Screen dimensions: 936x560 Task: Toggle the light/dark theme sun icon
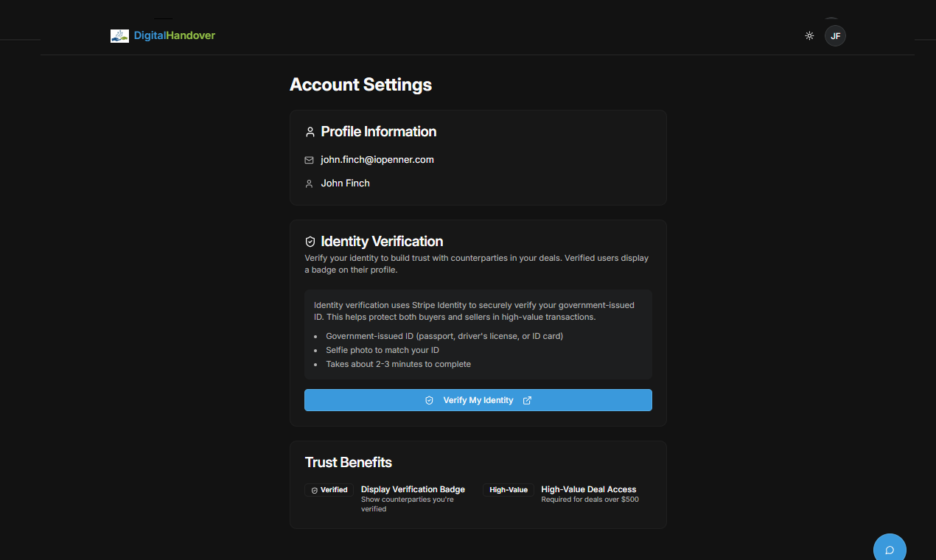pos(809,35)
